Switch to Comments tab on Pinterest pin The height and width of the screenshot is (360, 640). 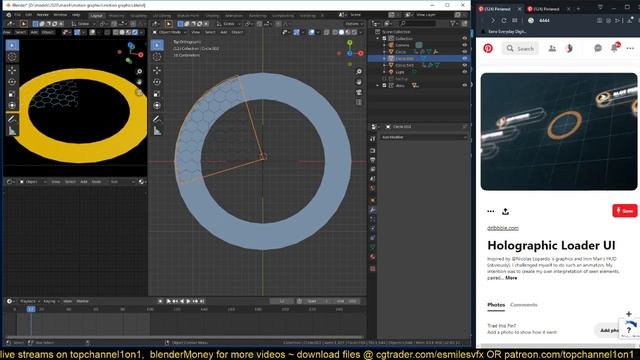524,305
